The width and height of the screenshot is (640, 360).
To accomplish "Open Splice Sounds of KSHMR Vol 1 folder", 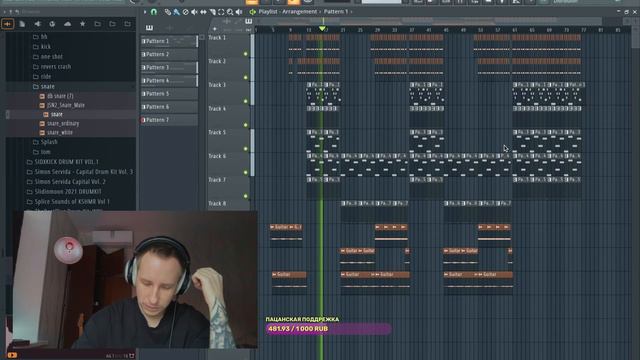I will click(68, 202).
